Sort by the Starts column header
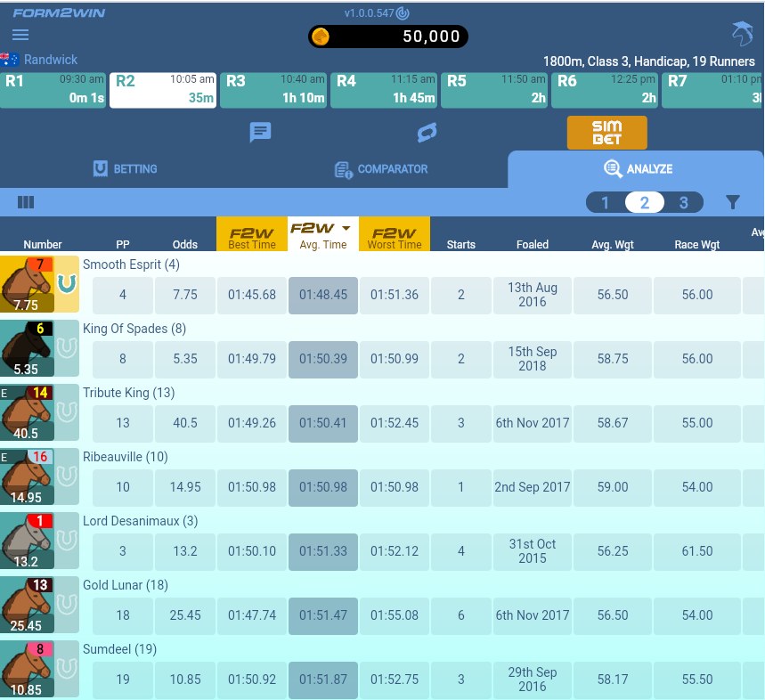 [461, 244]
